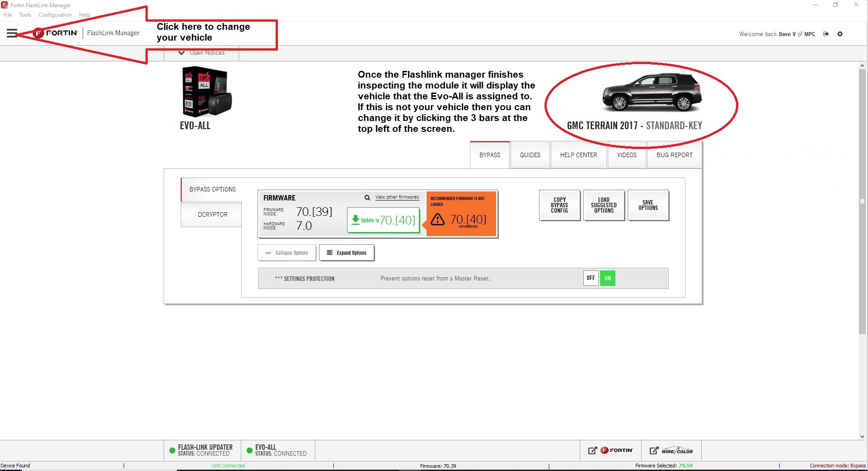Switch to the BYPASS tab
Image resolution: width=868 pixels, height=471 pixels.
(490, 155)
